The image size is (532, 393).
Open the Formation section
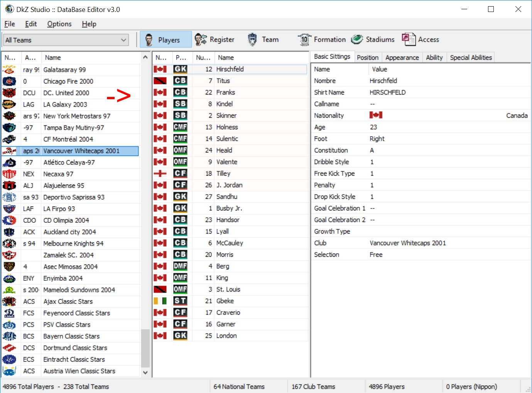tap(321, 39)
